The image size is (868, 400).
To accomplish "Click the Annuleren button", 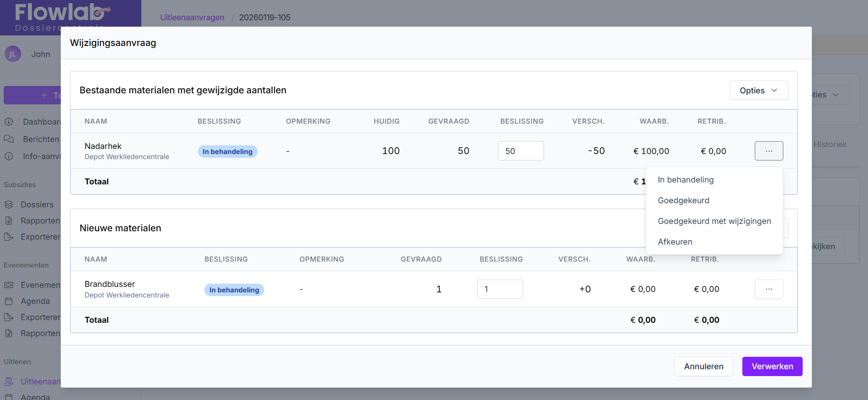I will [x=703, y=366].
